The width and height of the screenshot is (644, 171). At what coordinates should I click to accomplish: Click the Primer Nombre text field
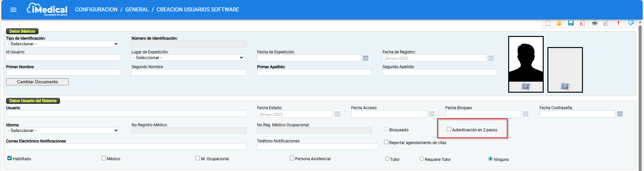(63, 73)
